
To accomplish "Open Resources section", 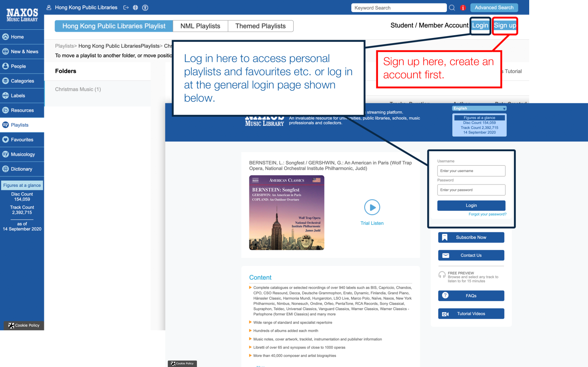I will point(22,110).
